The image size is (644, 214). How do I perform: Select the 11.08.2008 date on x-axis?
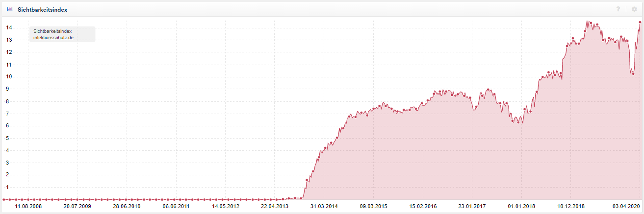(x=28, y=207)
